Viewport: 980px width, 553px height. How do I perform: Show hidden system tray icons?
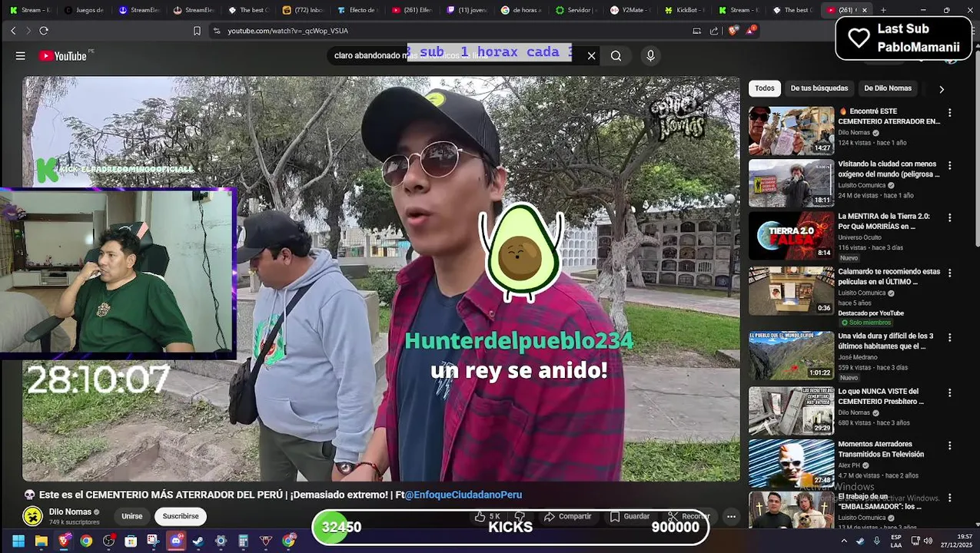[844, 541]
